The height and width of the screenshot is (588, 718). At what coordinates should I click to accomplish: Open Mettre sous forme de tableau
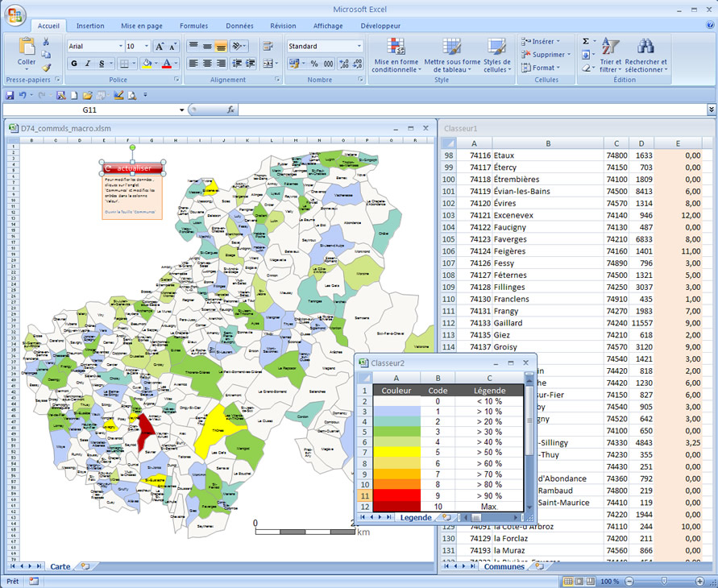pos(452,55)
